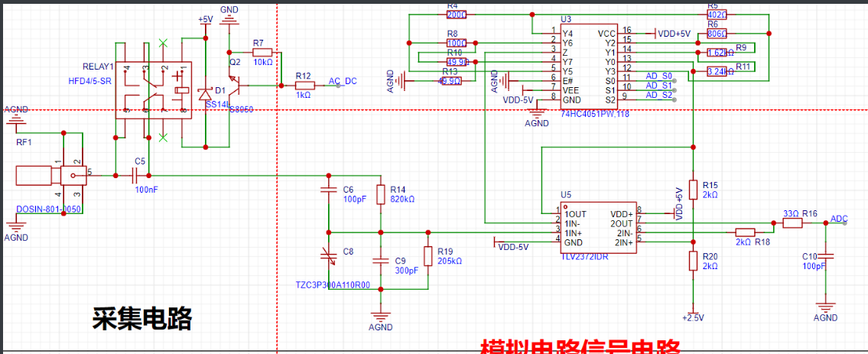Select the C8 variable capacitor symbol
Screen dimensions: 868x354
(x=329, y=255)
